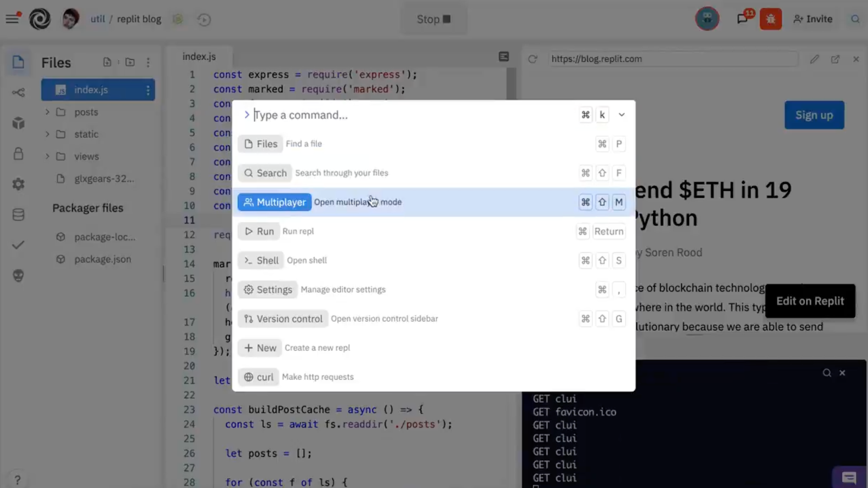Search within the console panel

[827, 373]
